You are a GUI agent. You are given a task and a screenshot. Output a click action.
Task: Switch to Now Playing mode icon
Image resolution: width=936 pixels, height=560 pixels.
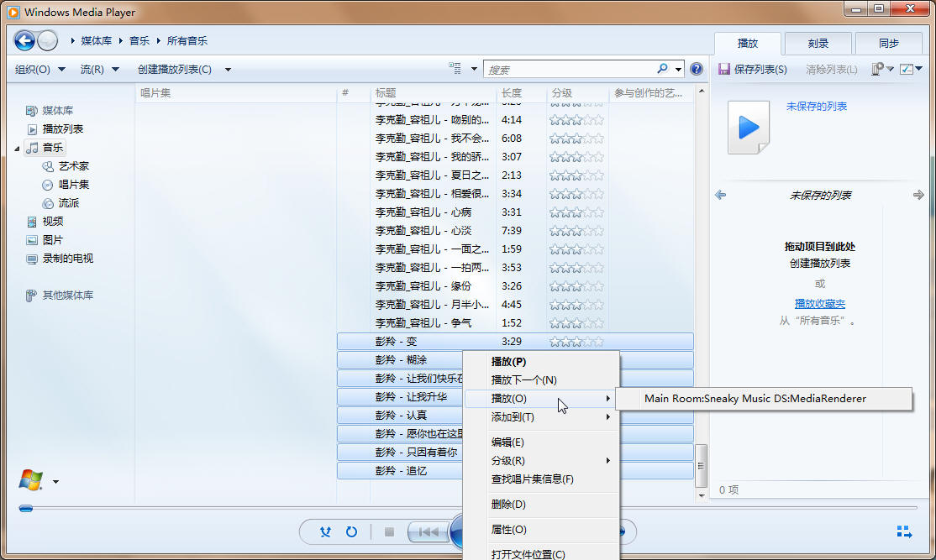coord(904,531)
